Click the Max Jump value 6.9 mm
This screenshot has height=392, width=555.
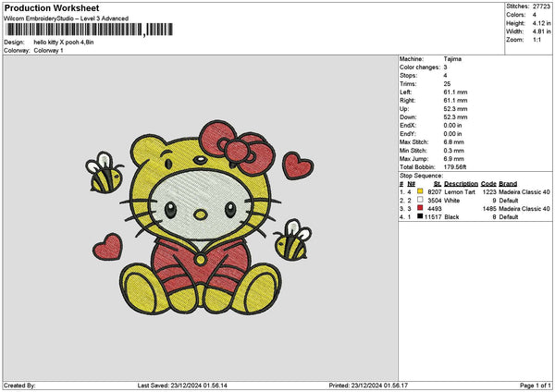(x=454, y=159)
